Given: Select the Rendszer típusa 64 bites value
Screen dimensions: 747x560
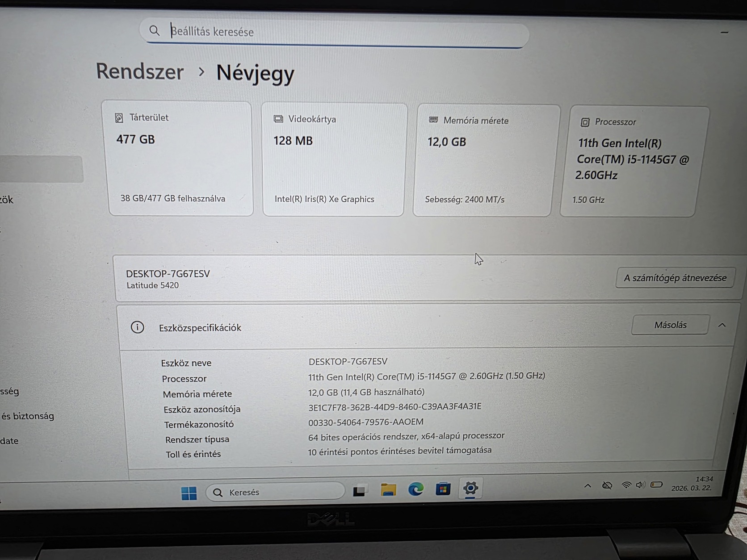Looking at the screenshot, I should pos(406,436).
